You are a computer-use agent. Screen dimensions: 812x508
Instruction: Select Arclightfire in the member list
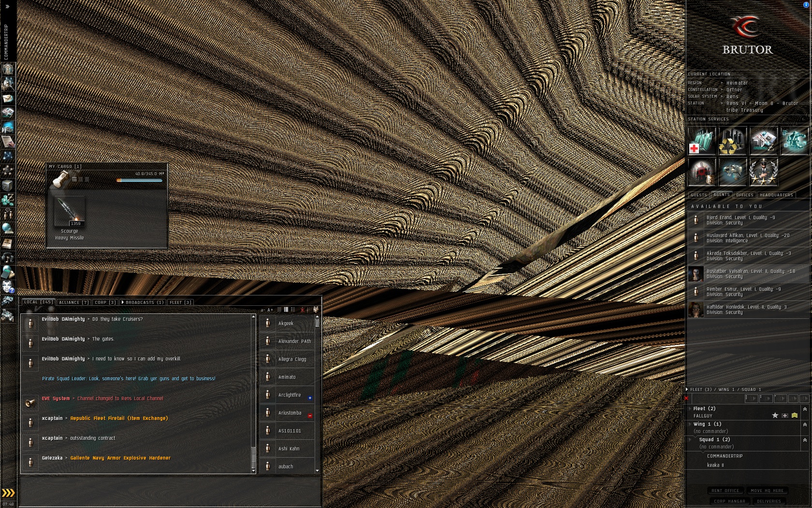pyautogui.click(x=288, y=395)
